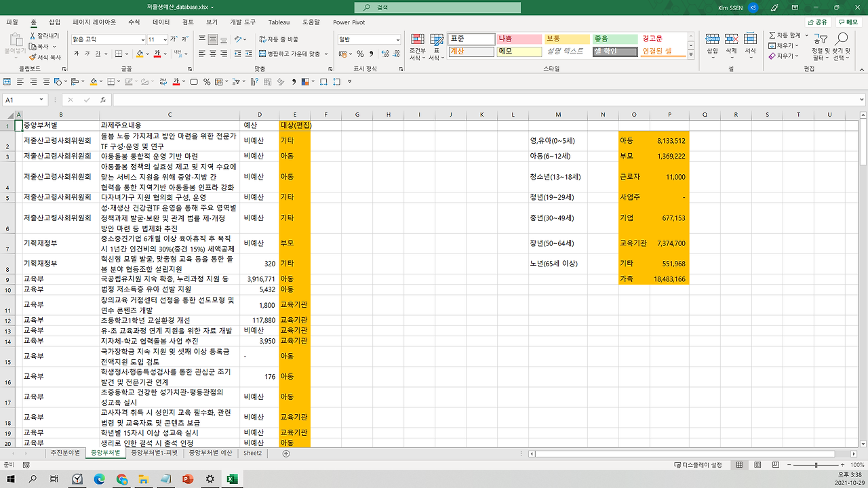Open the 수식 (Formulas) ribbon tab

[134, 22]
